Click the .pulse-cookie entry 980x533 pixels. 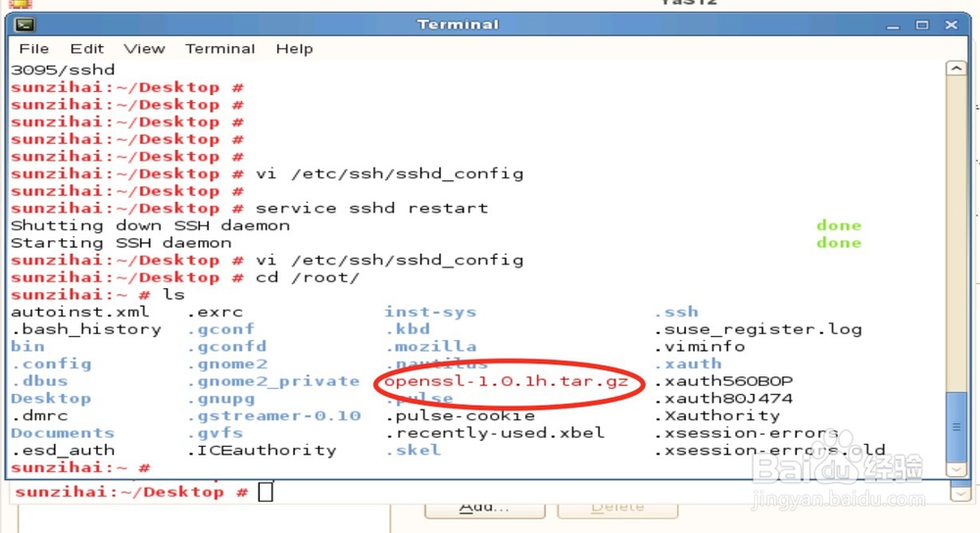(x=460, y=415)
